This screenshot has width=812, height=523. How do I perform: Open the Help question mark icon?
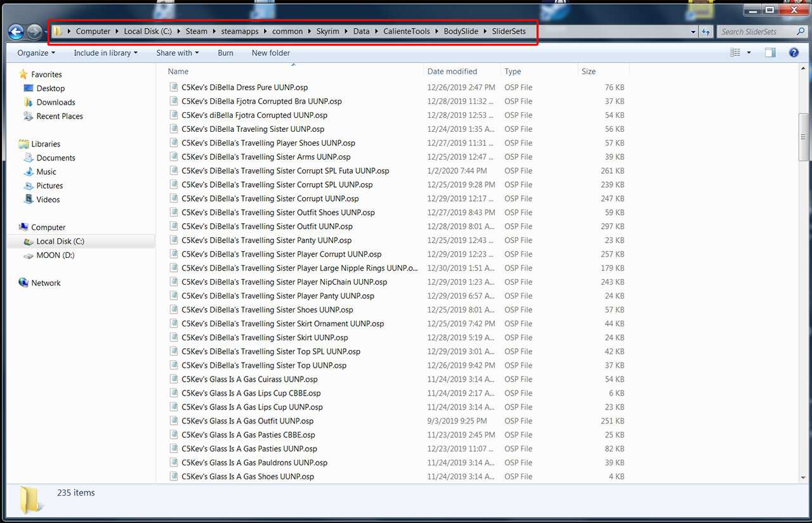tap(794, 53)
